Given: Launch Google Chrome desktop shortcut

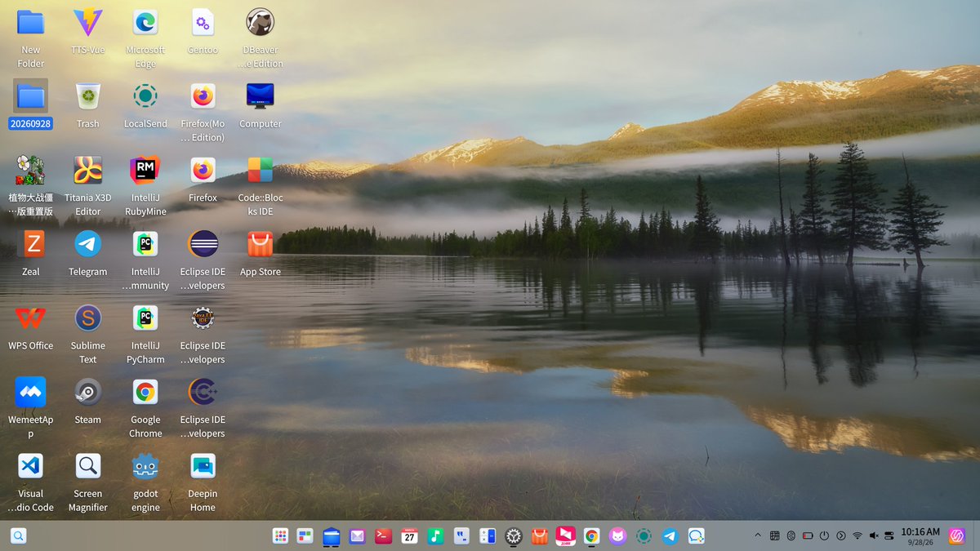Looking at the screenshot, I should tap(145, 392).
